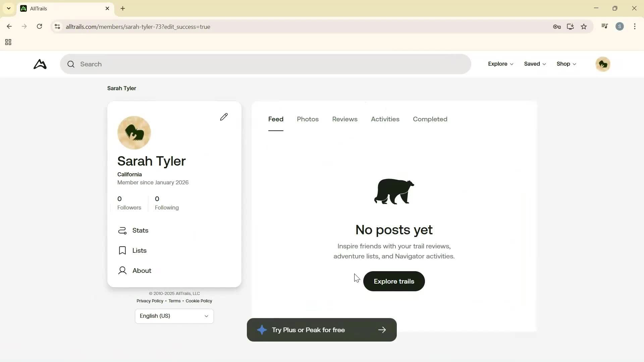Open the English (US) language selector
644x362 pixels.
pos(174,316)
